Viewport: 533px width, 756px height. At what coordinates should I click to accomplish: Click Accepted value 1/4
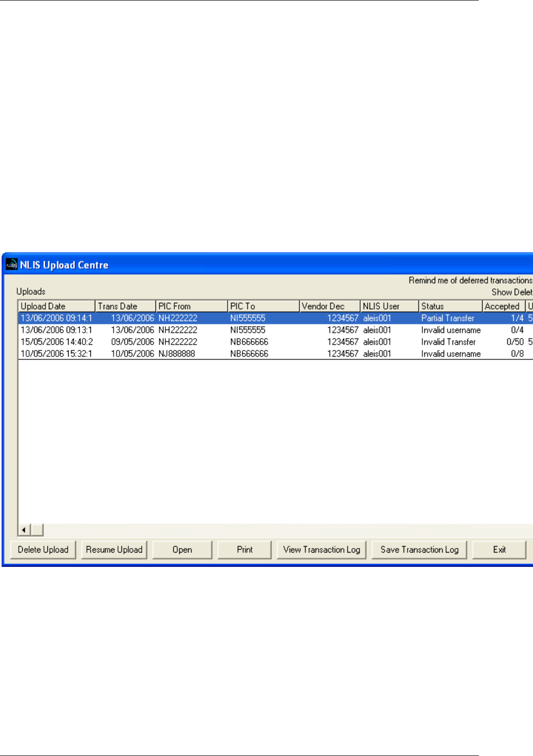(x=517, y=318)
